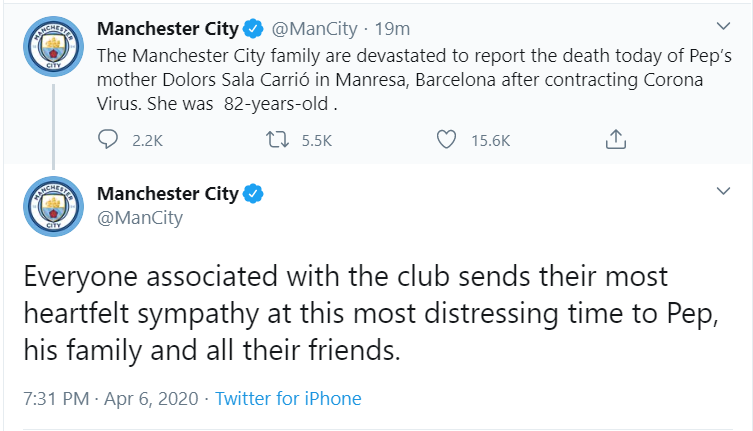This screenshot has width=753, height=431.
Task: Click the 2.2K replies count
Action: coord(146,141)
